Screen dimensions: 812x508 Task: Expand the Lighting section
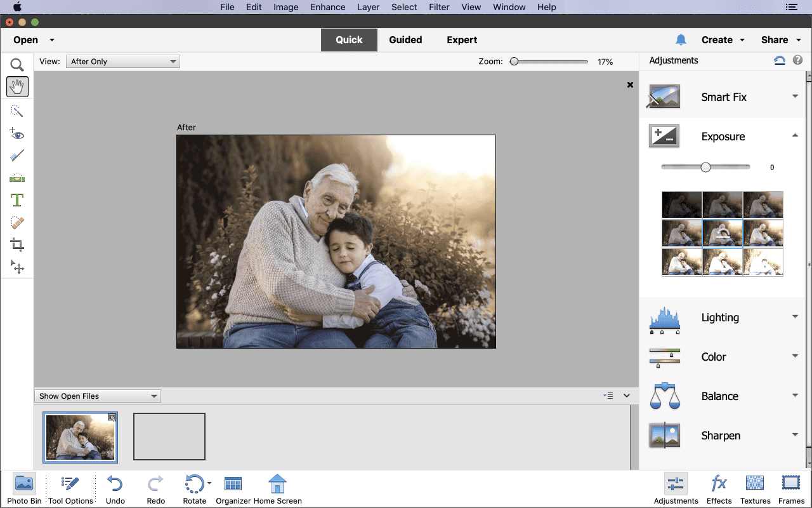[795, 317]
